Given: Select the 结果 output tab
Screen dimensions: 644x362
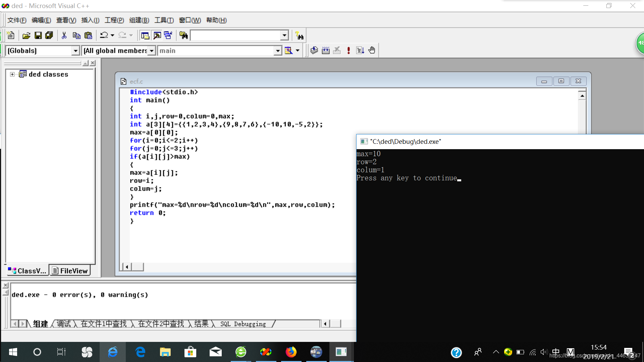Looking at the screenshot, I should tap(201, 324).
